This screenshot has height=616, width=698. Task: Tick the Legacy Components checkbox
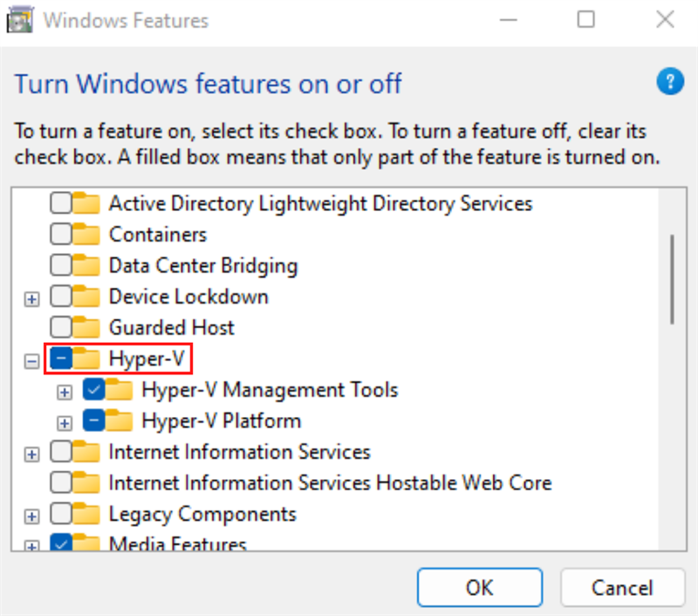pos(61,514)
